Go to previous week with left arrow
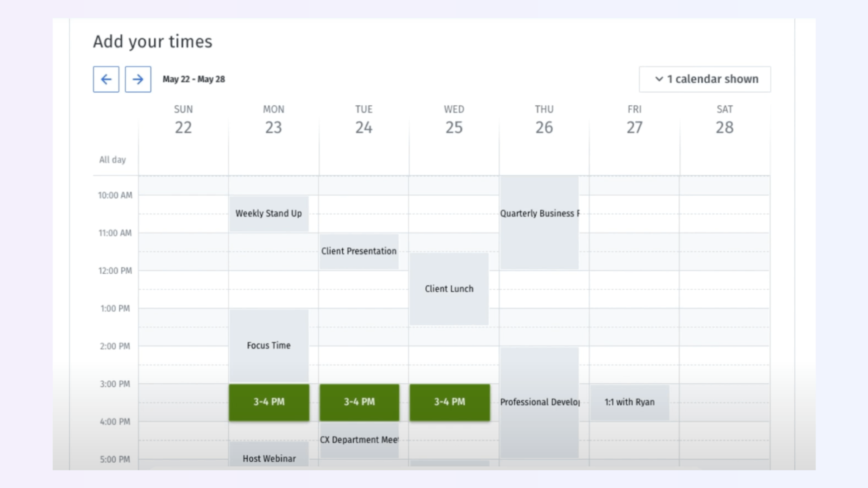Viewport: 868px width, 488px height. pos(106,79)
